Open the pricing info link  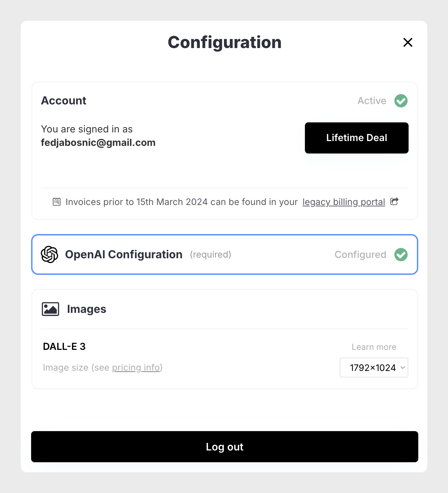coord(136,368)
